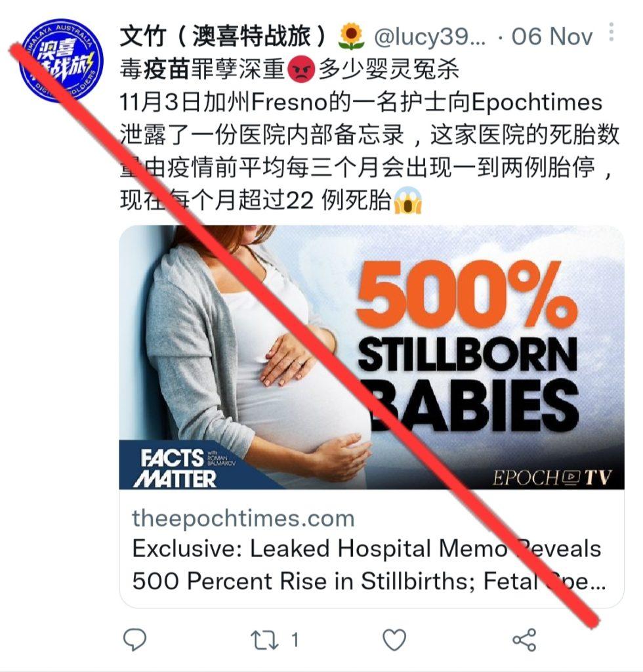Screen dimensions: 643x672
Task: Open the three-dot more options menu
Action: click(612, 32)
